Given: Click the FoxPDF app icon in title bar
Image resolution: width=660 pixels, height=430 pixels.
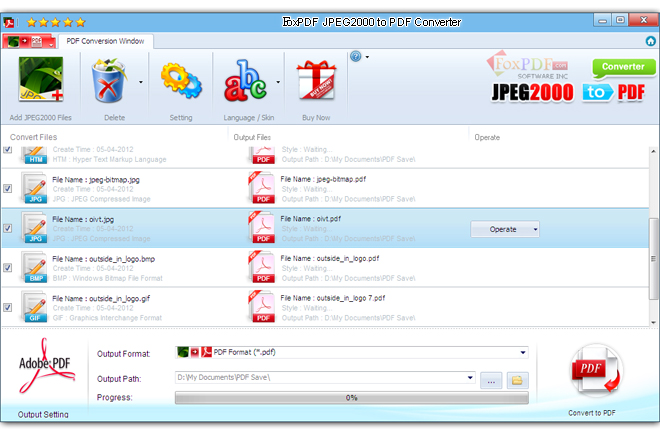Looking at the screenshot, I should pos(9,22).
